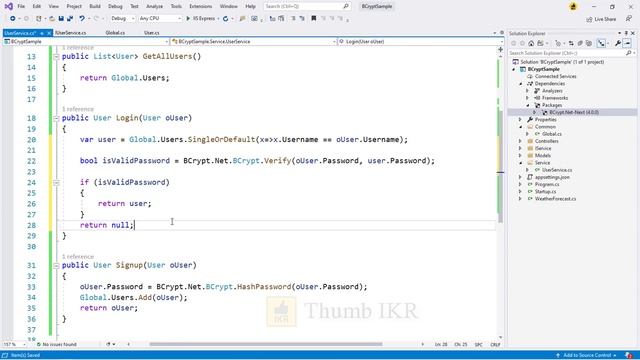Open the zoom level dropdown
Image resolution: width=640 pixels, height=360 pixels.
click(14, 344)
